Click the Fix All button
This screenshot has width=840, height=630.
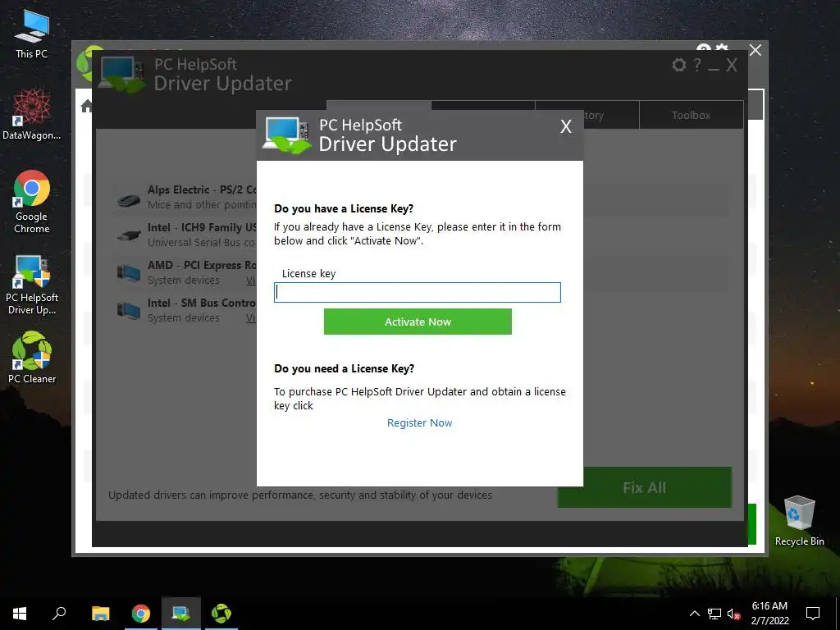(645, 487)
